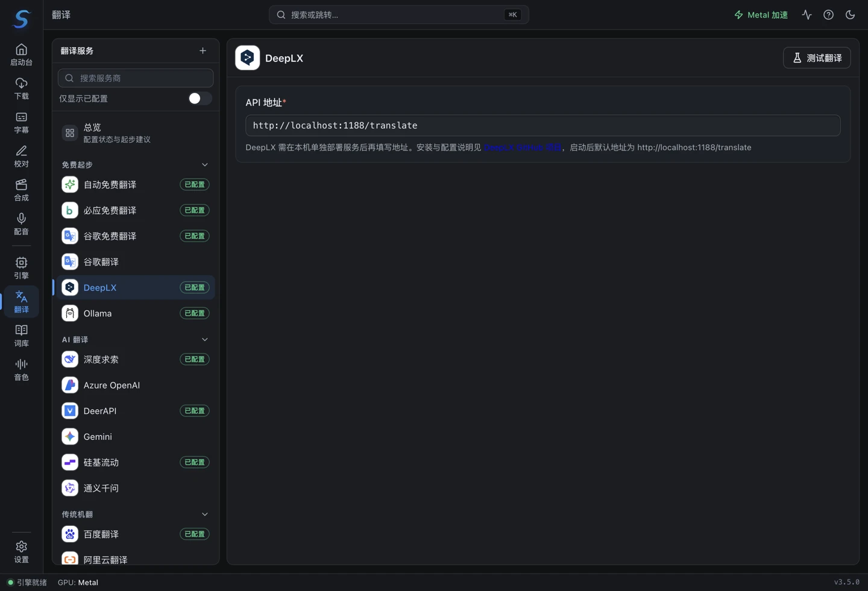
Task: Add a translation service with plus icon
Action: [x=203, y=51]
